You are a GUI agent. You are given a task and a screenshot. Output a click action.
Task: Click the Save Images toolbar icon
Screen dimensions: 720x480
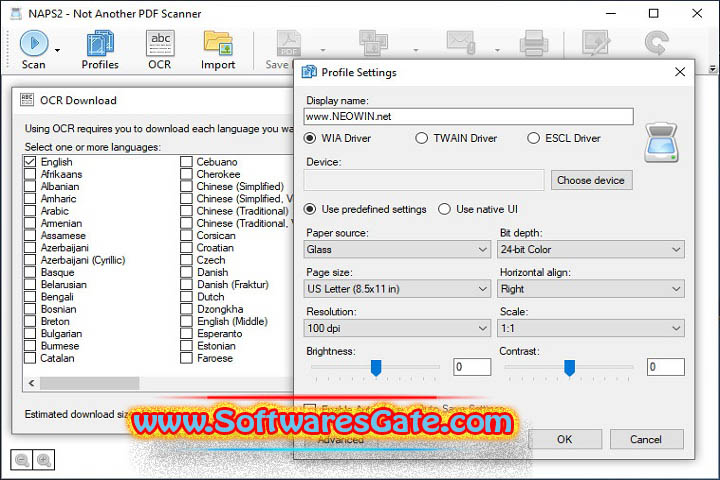coord(373,43)
